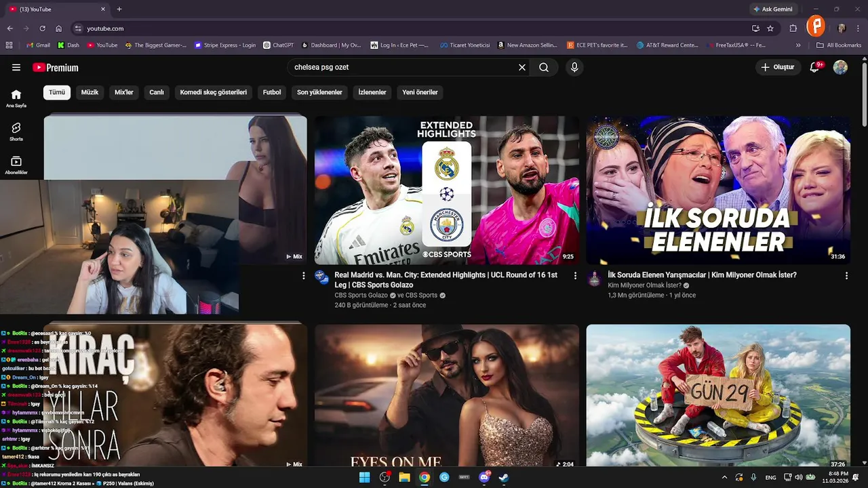Click the Oluştur create button

[777, 67]
